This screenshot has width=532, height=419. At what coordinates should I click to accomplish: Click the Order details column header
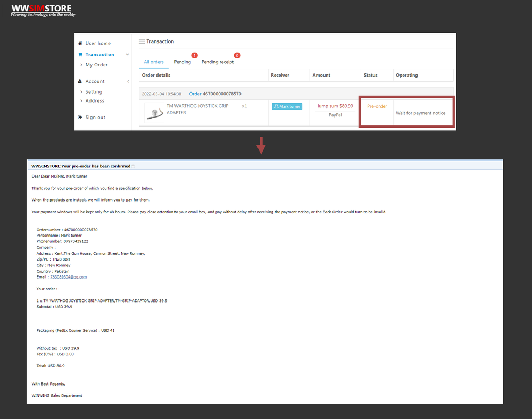click(156, 76)
